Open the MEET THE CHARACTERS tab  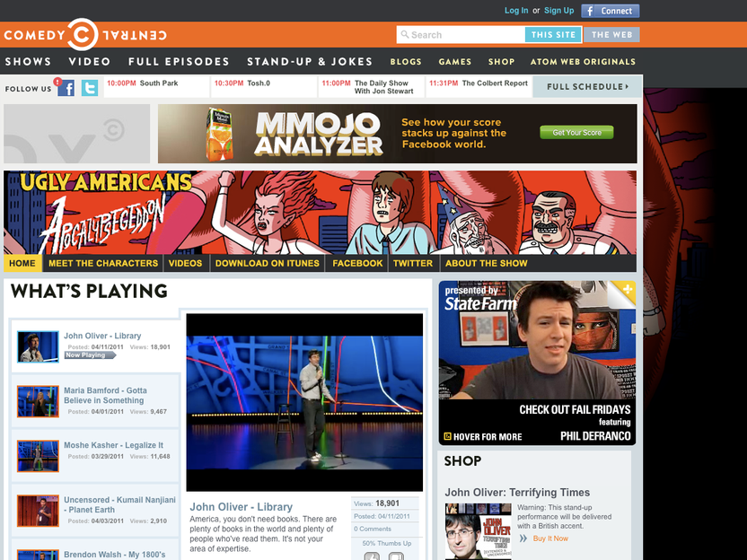click(103, 263)
